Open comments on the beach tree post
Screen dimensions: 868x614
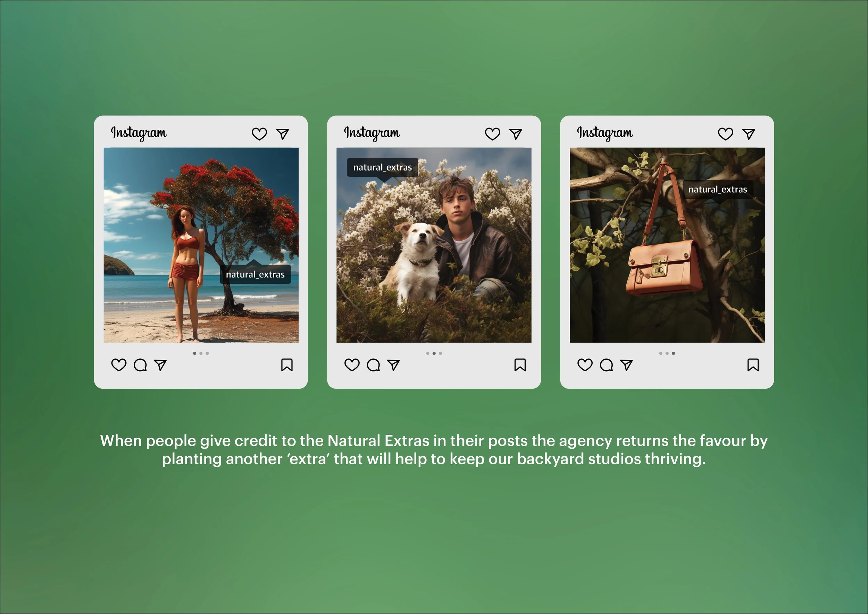tap(140, 365)
